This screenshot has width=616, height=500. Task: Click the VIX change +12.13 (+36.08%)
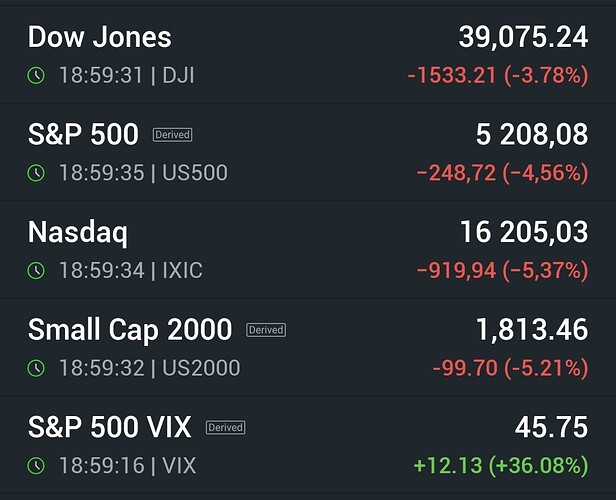(x=501, y=465)
